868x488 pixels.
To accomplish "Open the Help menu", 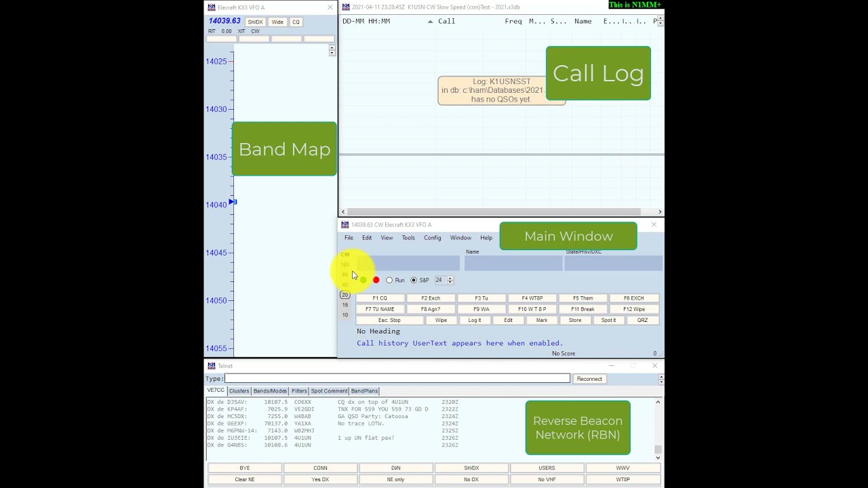I will coord(486,238).
